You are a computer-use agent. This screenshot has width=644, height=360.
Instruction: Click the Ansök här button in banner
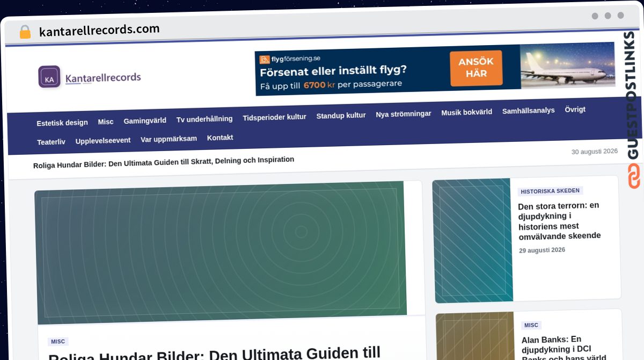[476, 68]
